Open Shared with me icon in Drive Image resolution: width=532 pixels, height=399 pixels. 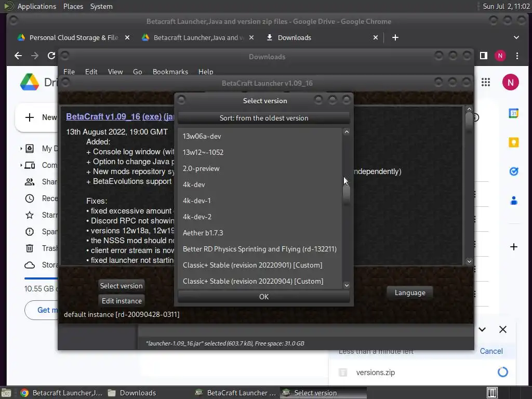pyautogui.click(x=30, y=182)
